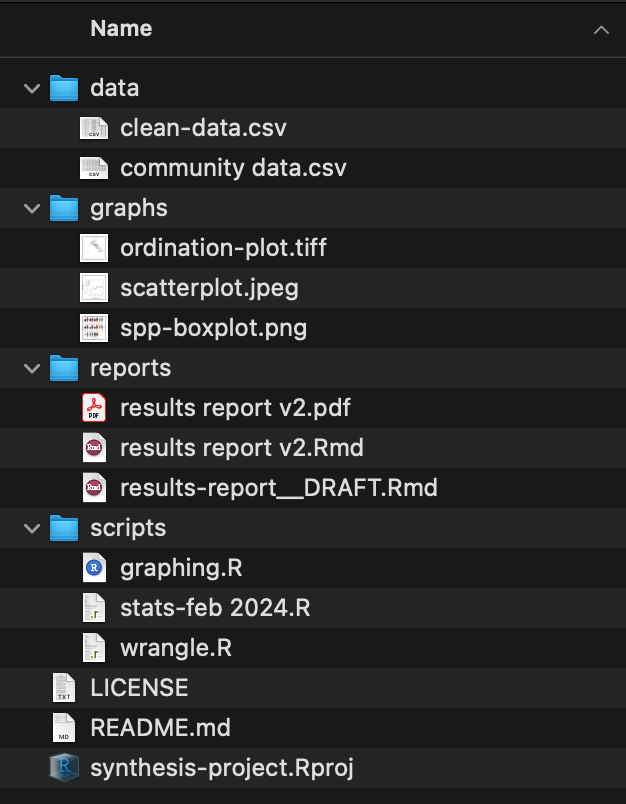Select the scatterplot.jpeg thumbnail
The height and width of the screenshot is (804, 626).
pos(93,288)
